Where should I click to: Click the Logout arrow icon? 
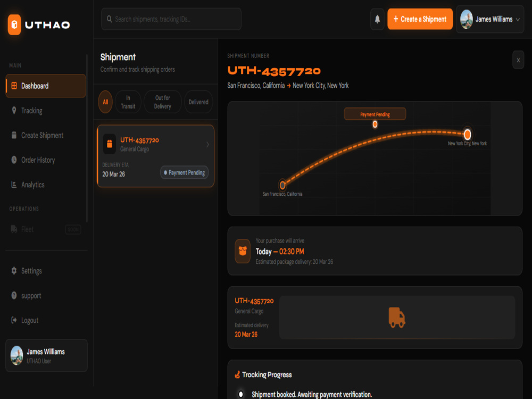(14, 320)
